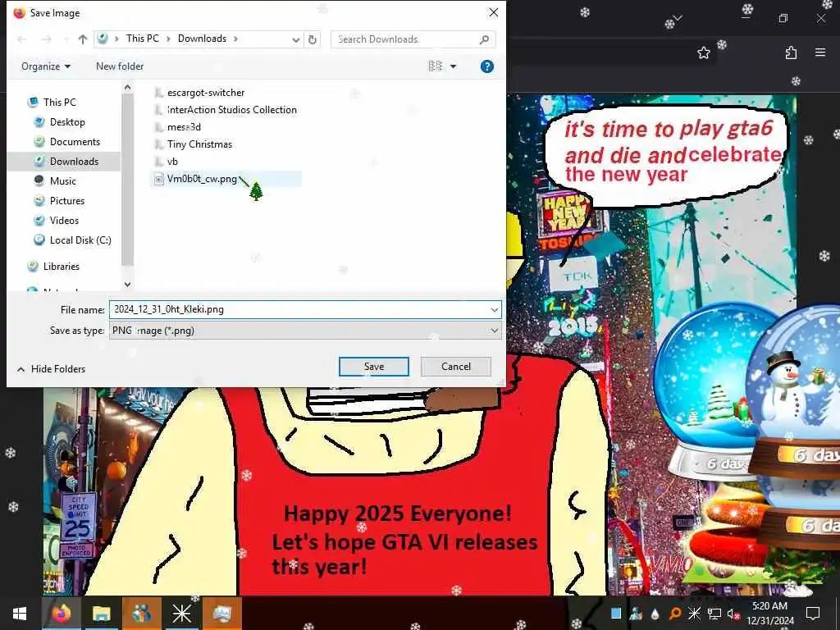Select the InterAction Studios Collection folder

[x=231, y=110]
